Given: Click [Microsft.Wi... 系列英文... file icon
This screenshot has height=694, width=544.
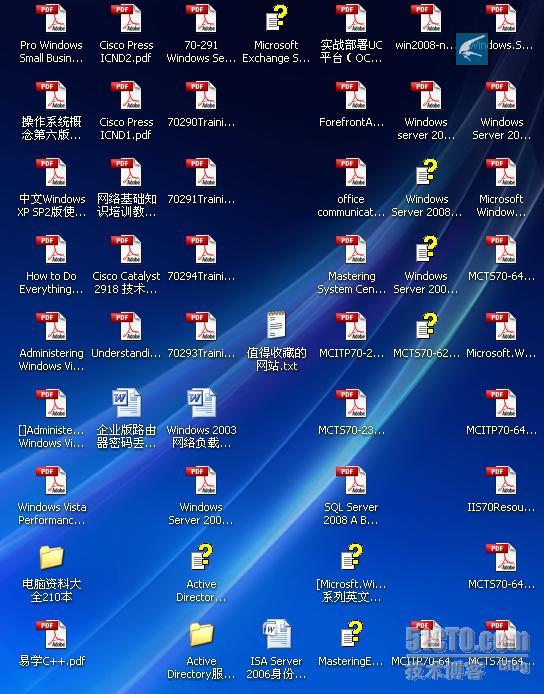Looking at the screenshot, I should pos(351,558).
